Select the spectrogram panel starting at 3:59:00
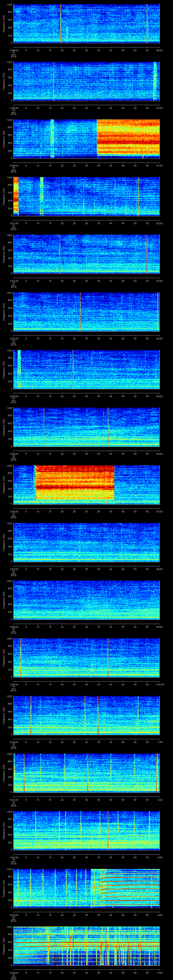This screenshot has height=980, width=173. 86,657
